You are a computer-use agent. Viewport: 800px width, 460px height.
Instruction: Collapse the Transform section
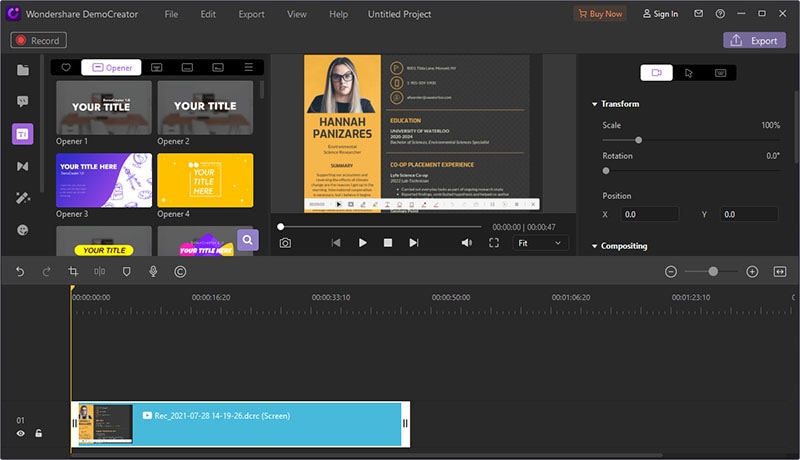594,104
